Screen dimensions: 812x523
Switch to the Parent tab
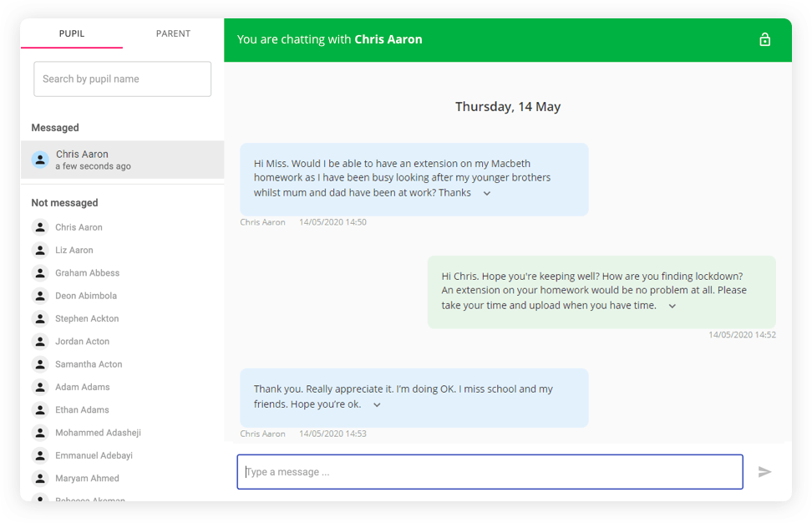pos(173,34)
